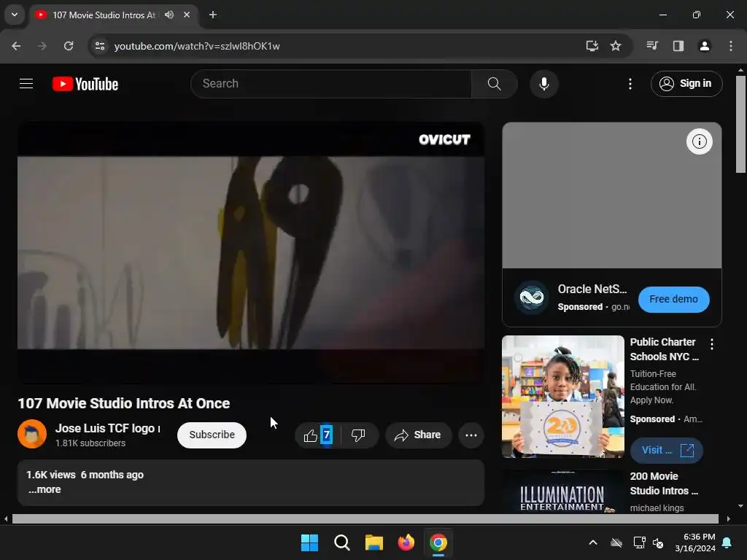Click the search magnifier button
Viewport: 747px width, 560px height.
coord(494,84)
